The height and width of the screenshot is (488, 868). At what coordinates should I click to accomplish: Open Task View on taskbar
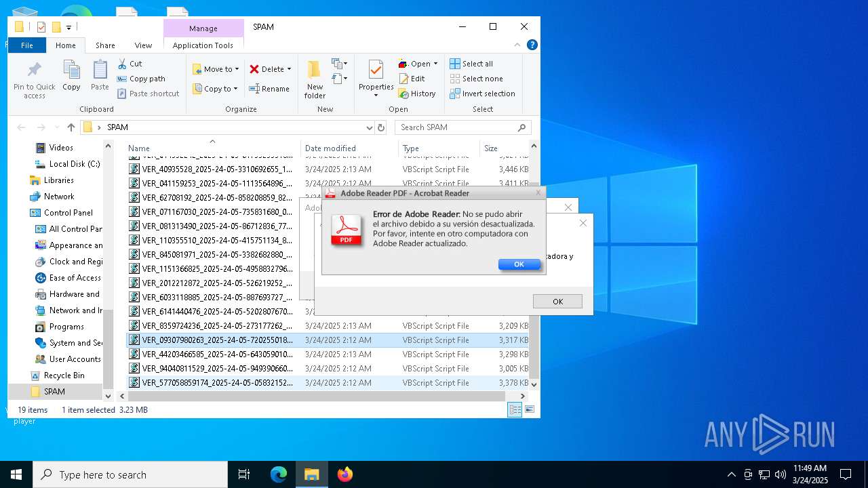click(x=244, y=474)
